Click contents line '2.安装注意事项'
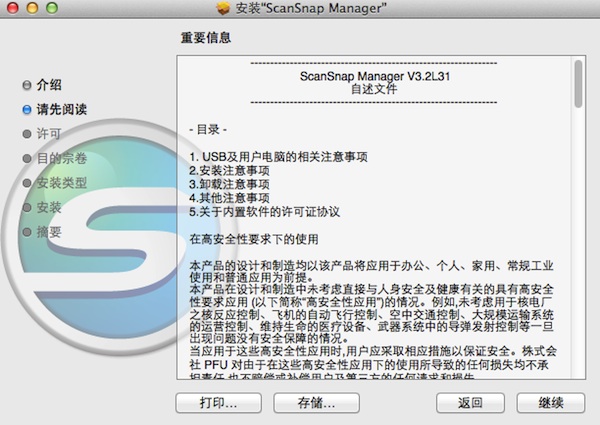 pos(229,170)
